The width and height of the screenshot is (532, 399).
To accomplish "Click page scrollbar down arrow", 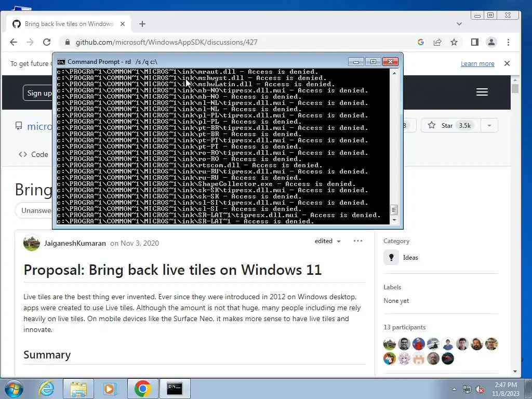I will (515, 371).
